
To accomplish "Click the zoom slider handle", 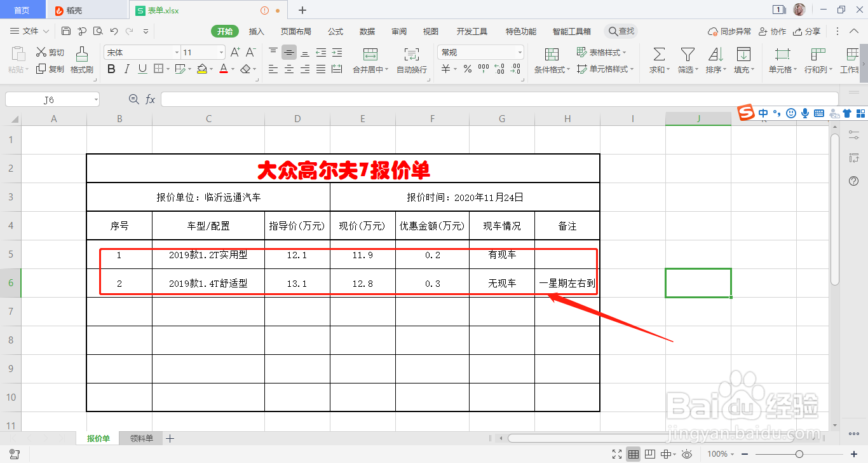I will (x=799, y=454).
